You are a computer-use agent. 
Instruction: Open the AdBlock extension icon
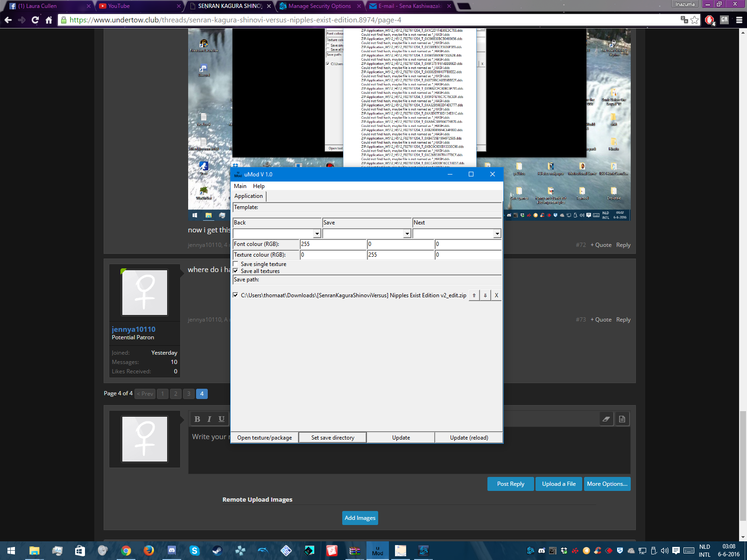click(709, 20)
